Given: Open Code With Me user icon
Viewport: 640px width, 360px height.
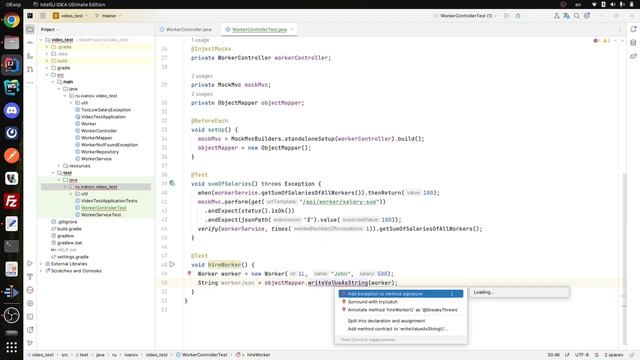Looking at the screenshot, I should [x=556, y=16].
